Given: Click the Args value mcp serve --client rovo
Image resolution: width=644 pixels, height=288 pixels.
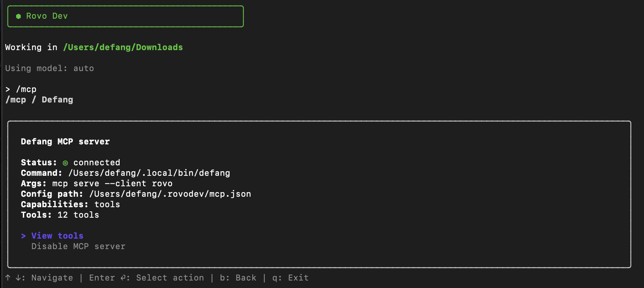Looking at the screenshot, I should coord(112,183).
